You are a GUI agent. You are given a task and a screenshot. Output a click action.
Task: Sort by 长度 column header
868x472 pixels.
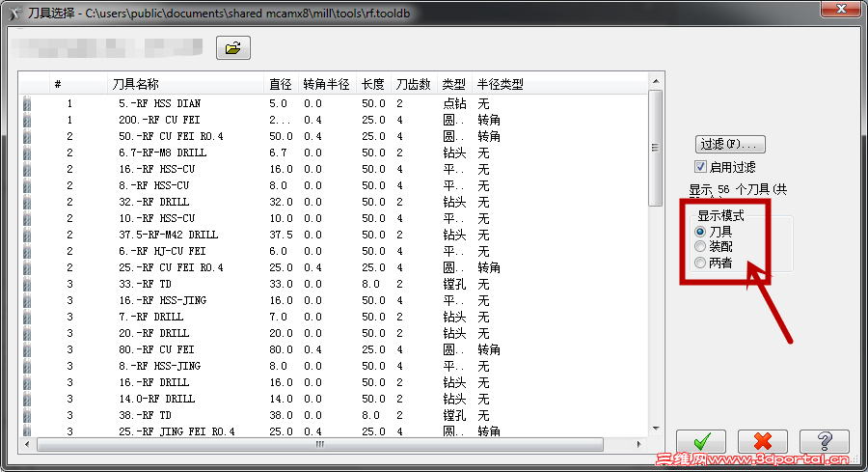(373, 84)
